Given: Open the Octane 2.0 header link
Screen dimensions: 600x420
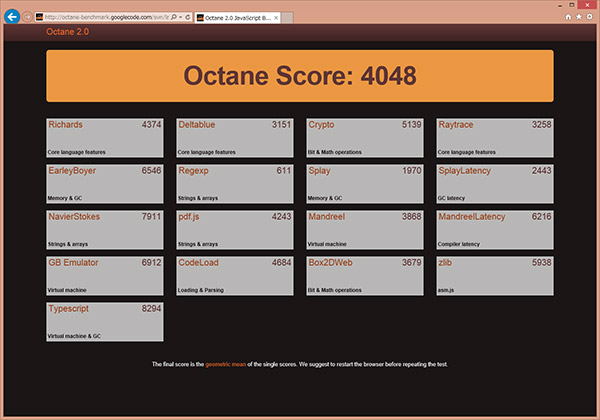Looking at the screenshot, I should point(68,32).
